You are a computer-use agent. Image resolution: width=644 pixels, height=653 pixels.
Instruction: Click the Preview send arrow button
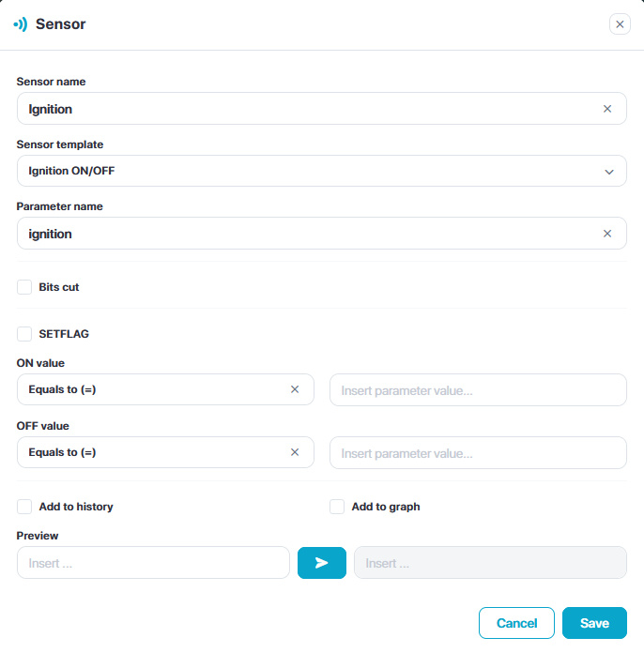[x=322, y=563]
